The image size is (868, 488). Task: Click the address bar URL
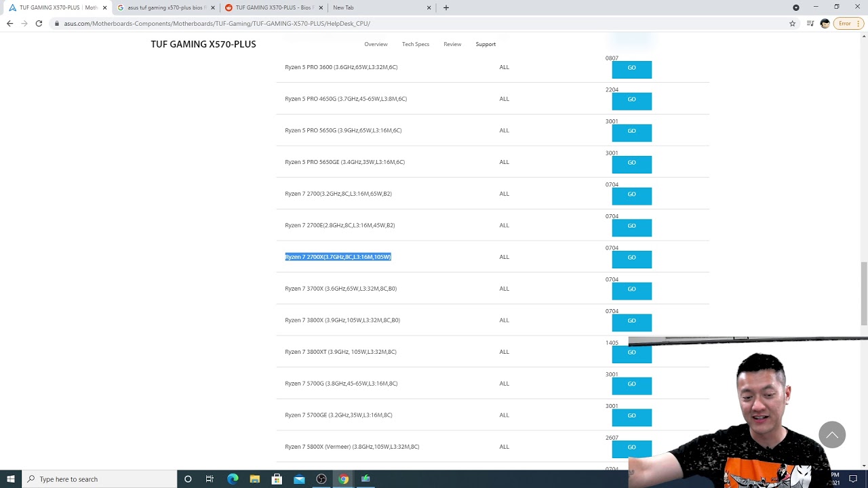[217, 23]
